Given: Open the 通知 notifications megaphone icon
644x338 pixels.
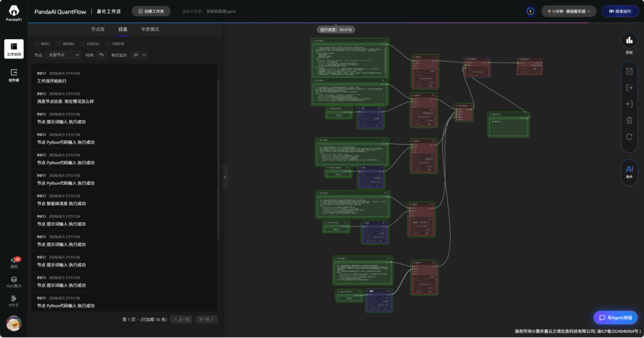Looking at the screenshot, I should click(14, 261).
